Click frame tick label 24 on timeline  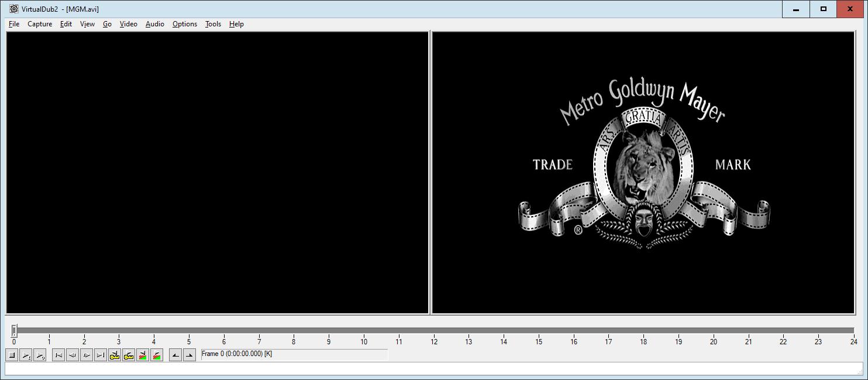pos(853,342)
